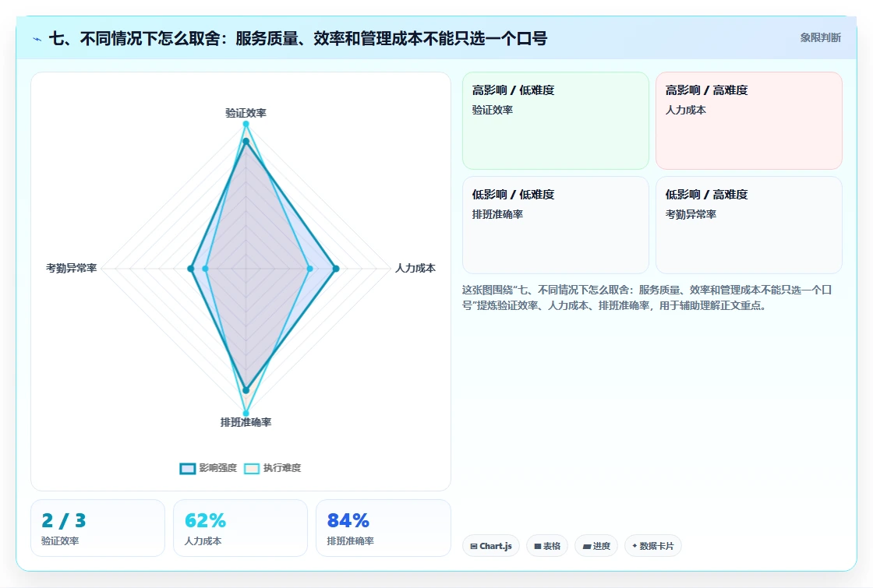Click the 低影响 / 高难度 quadrant heading
The width and height of the screenshot is (873, 588).
point(706,194)
